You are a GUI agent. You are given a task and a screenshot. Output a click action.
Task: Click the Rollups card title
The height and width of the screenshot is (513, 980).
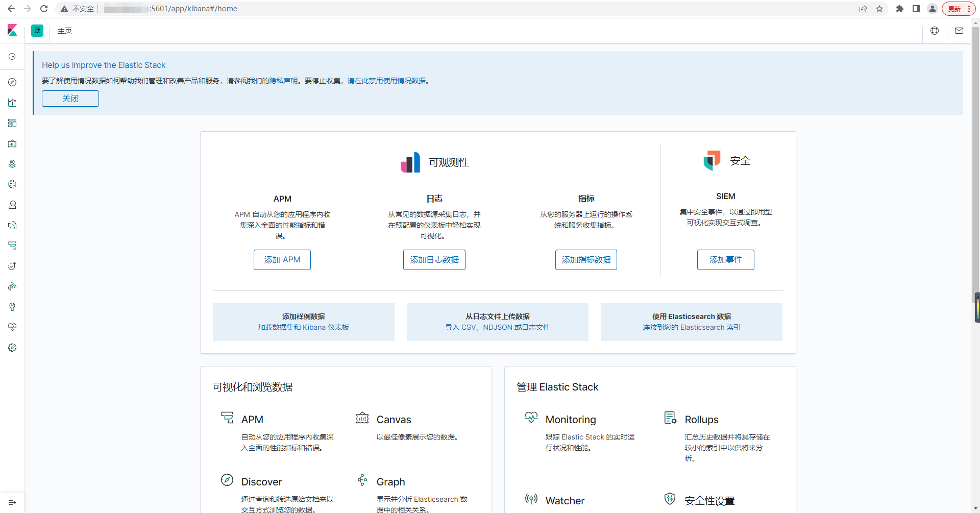pyautogui.click(x=701, y=420)
